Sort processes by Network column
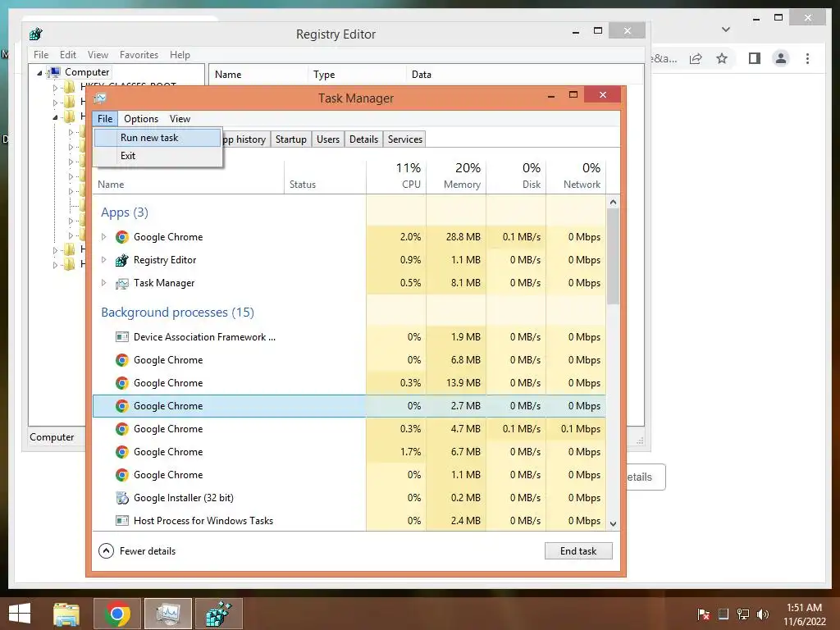This screenshot has height=630, width=840. (x=577, y=177)
